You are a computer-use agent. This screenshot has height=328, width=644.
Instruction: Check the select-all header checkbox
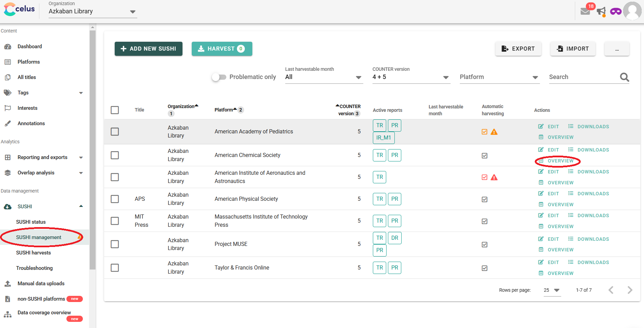(x=115, y=110)
